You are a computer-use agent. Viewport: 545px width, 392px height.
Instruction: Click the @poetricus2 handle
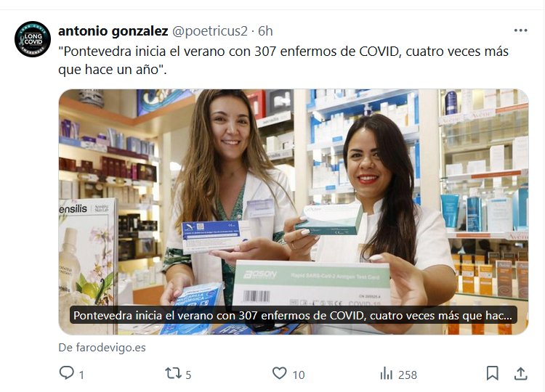(210, 31)
